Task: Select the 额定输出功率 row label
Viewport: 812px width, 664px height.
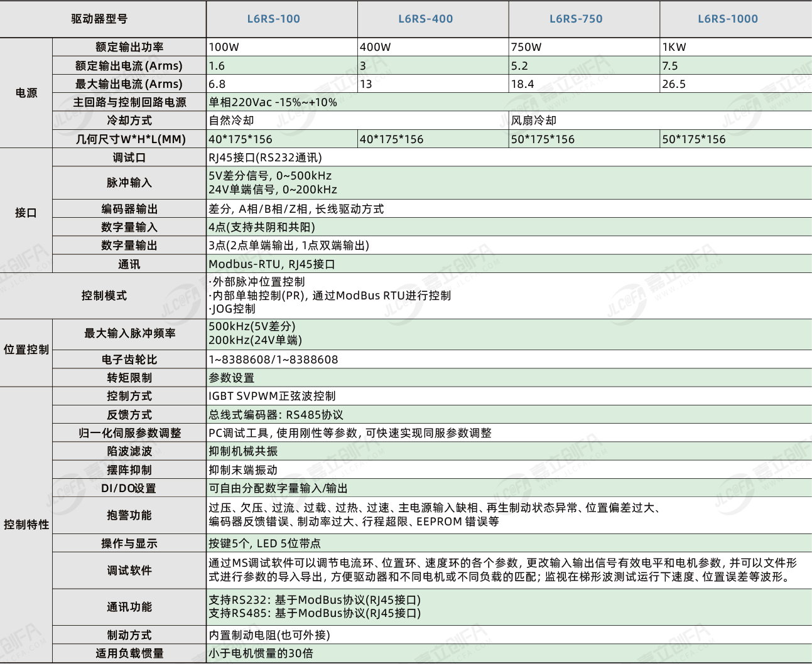Action: [129, 47]
